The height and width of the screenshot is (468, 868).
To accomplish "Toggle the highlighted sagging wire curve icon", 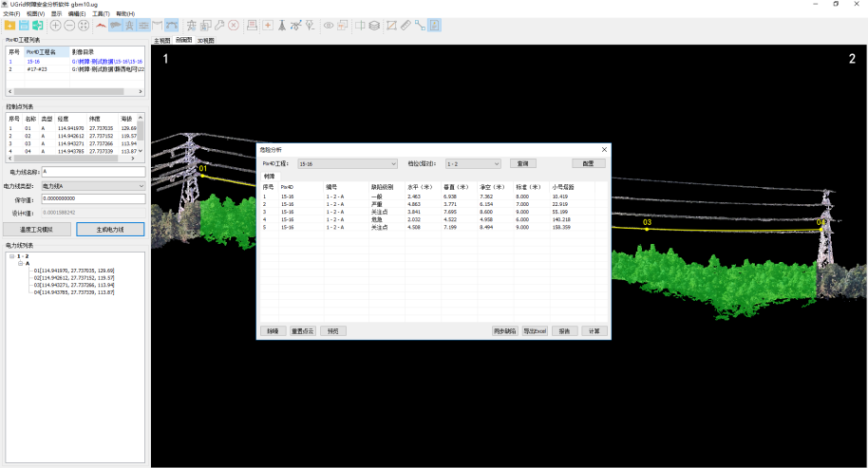I will (x=172, y=26).
